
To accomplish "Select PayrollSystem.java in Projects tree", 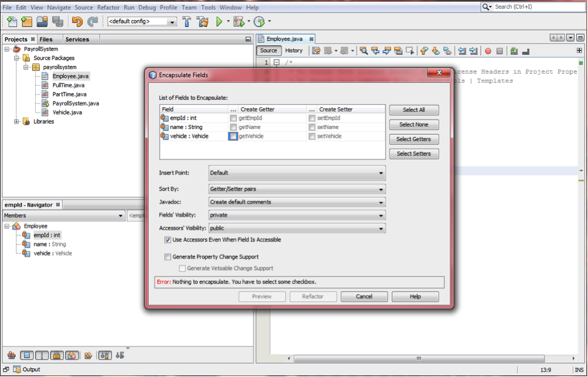I will pos(76,103).
